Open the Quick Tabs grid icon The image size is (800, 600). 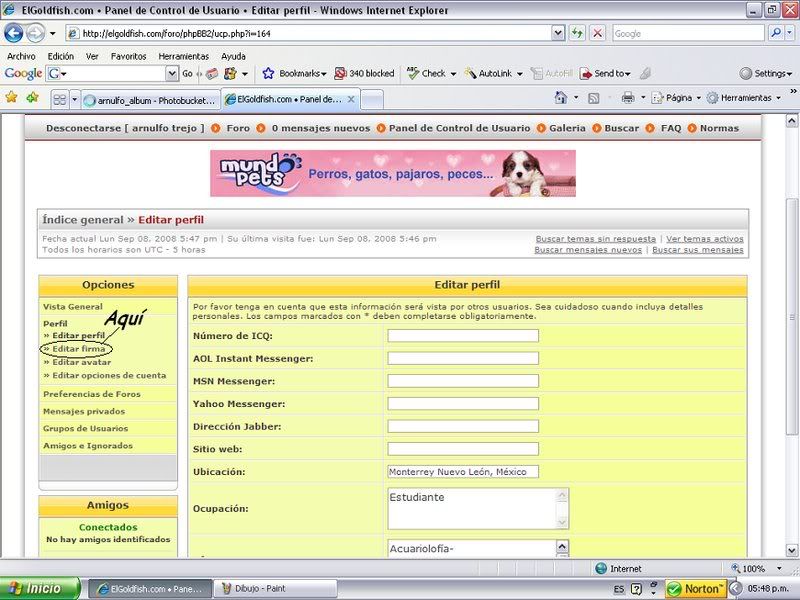pyautogui.click(x=60, y=99)
